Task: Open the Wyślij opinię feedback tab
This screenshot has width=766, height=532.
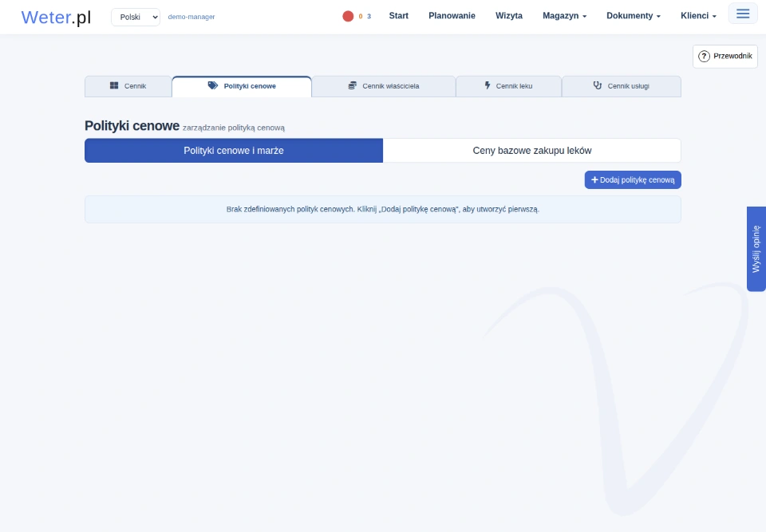Action: [x=756, y=249]
